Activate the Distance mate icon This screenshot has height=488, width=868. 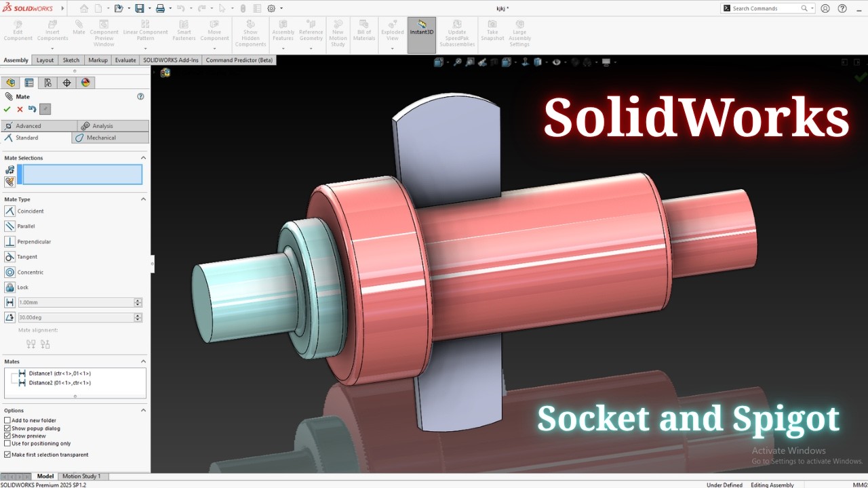pyautogui.click(x=9, y=302)
